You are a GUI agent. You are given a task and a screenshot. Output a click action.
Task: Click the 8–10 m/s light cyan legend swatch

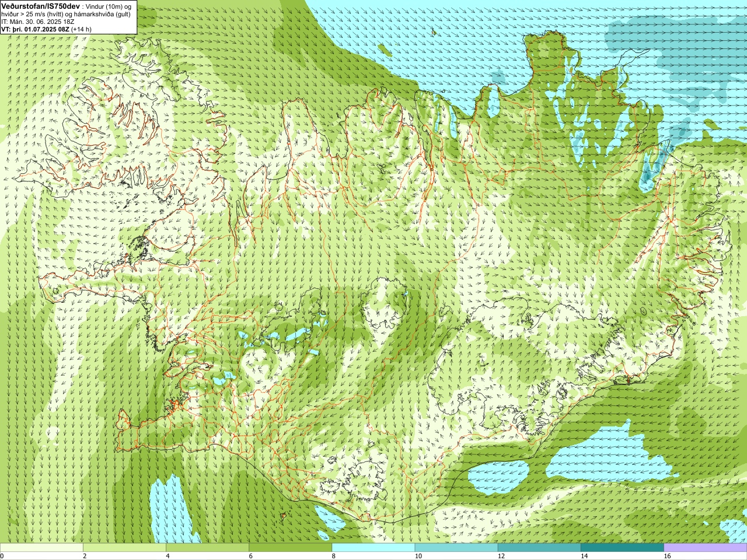coord(373,548)
